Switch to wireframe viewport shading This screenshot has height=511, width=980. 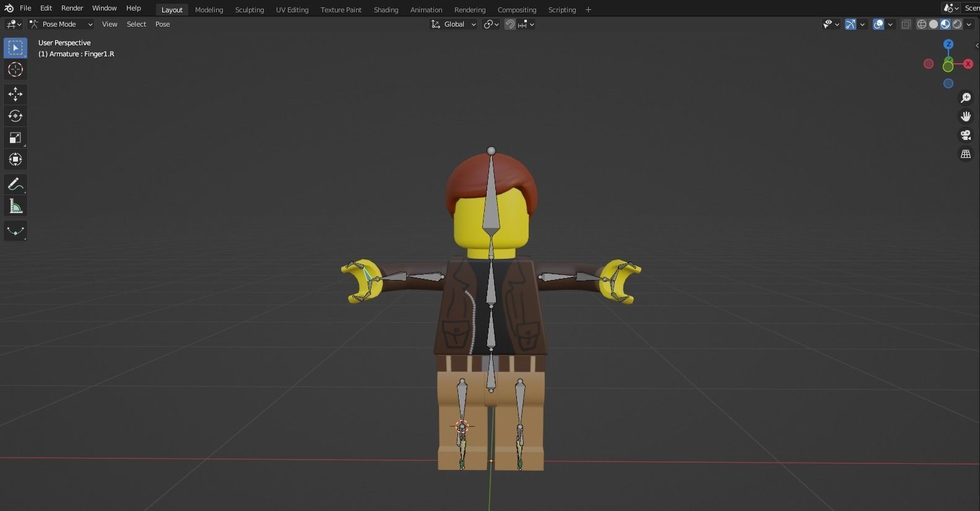pos(922,24)
